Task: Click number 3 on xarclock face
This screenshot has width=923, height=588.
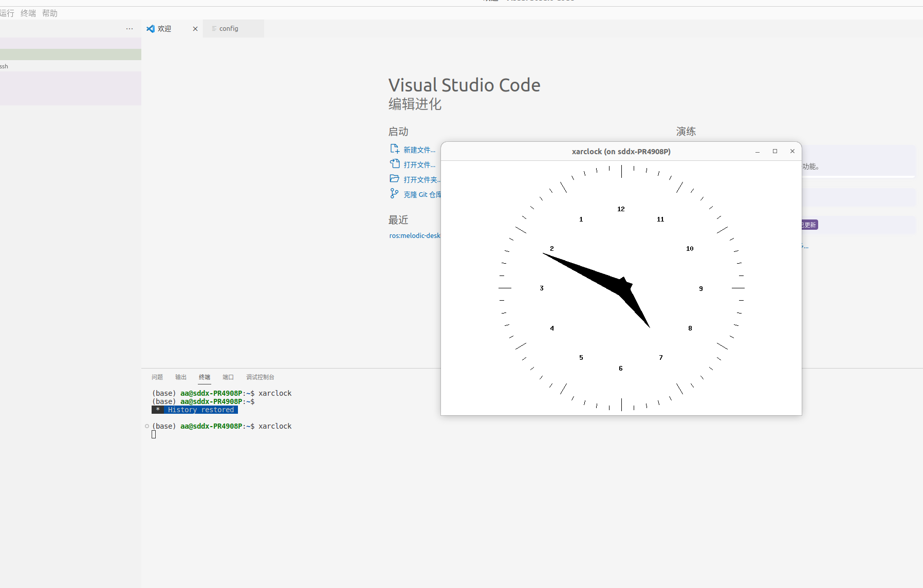Action: [x=542, y=288]
